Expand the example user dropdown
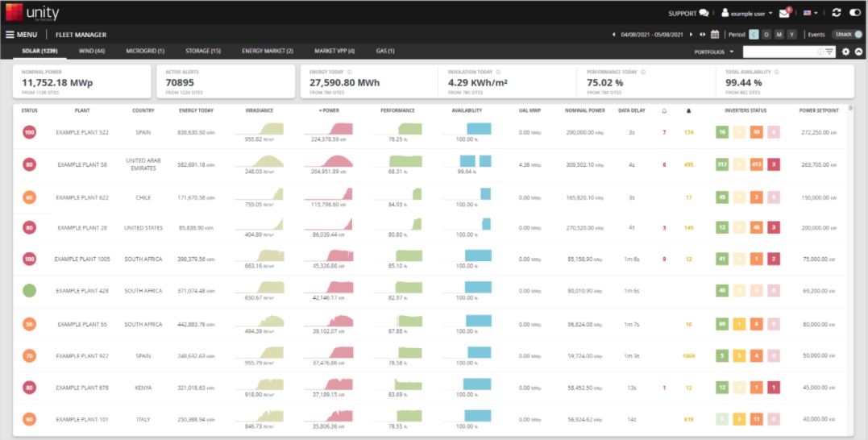 click(747, 13)
